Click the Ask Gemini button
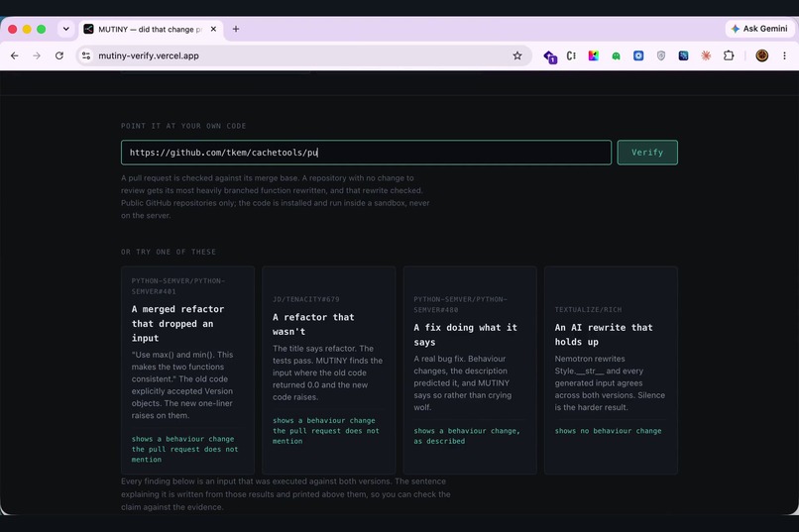The width and height of the screenshot is (799, 532). [759, 29]
